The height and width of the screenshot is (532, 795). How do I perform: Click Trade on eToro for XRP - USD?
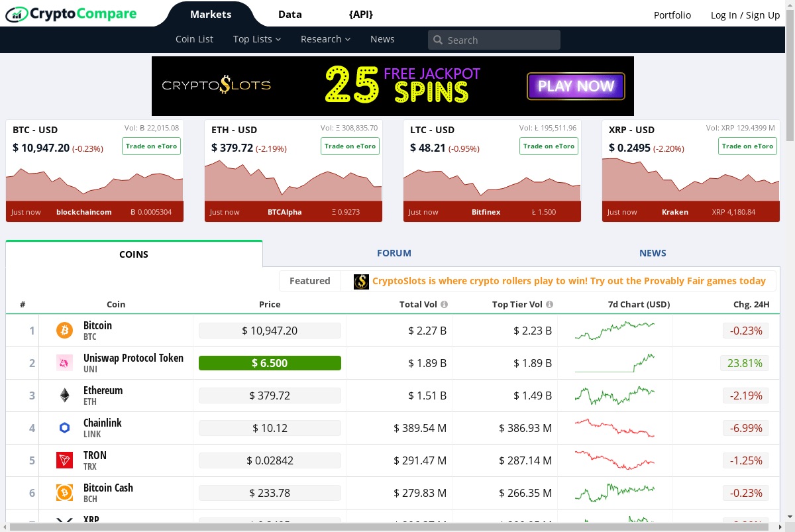(x=747, y=146)
